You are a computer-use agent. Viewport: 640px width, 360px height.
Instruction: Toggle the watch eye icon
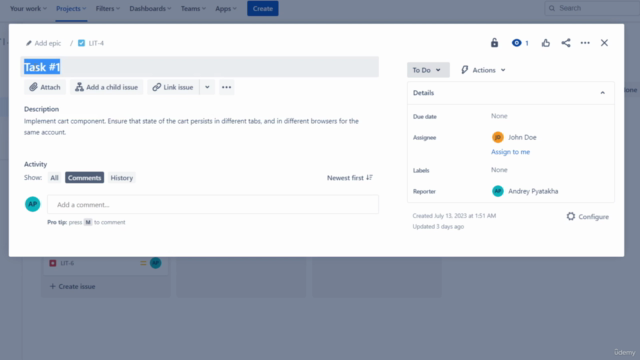tap(517, 43)
